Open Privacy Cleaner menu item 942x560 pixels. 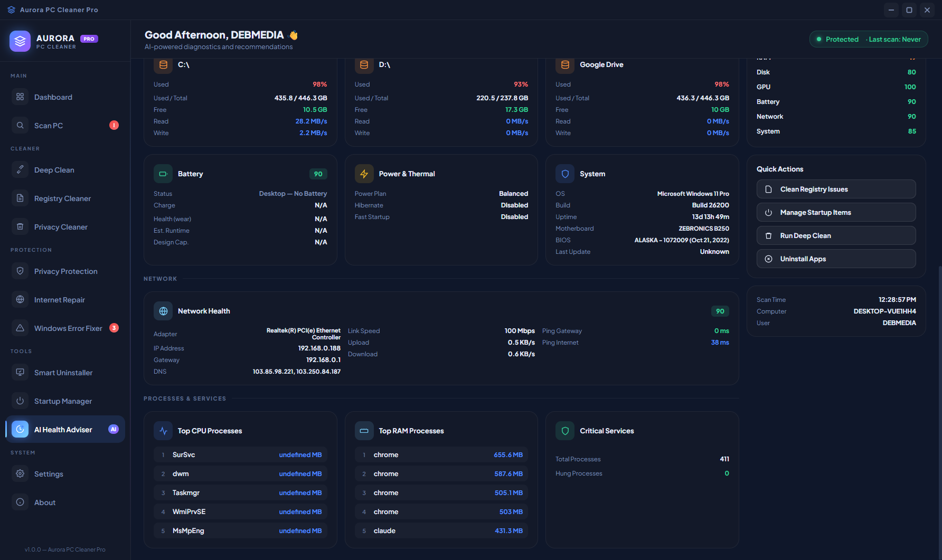(x=65, y=227)
